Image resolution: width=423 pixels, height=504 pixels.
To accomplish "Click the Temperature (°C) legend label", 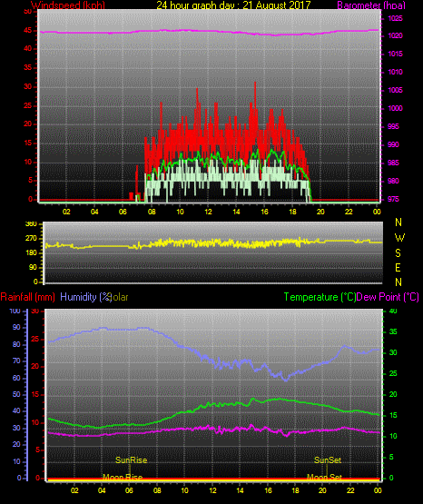I will [x=320, y=297].
